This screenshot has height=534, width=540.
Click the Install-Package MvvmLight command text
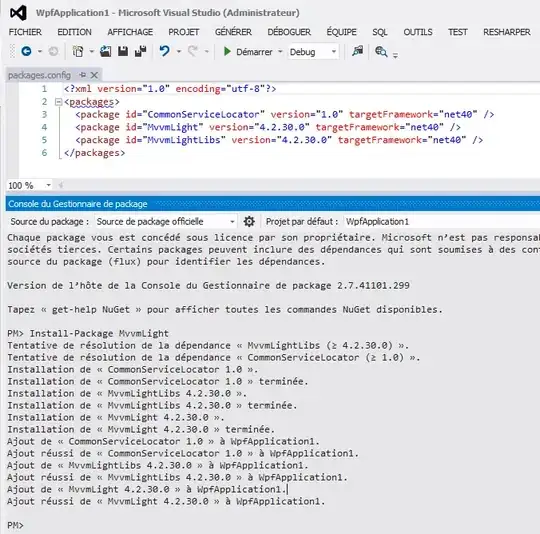pos(99,333)
